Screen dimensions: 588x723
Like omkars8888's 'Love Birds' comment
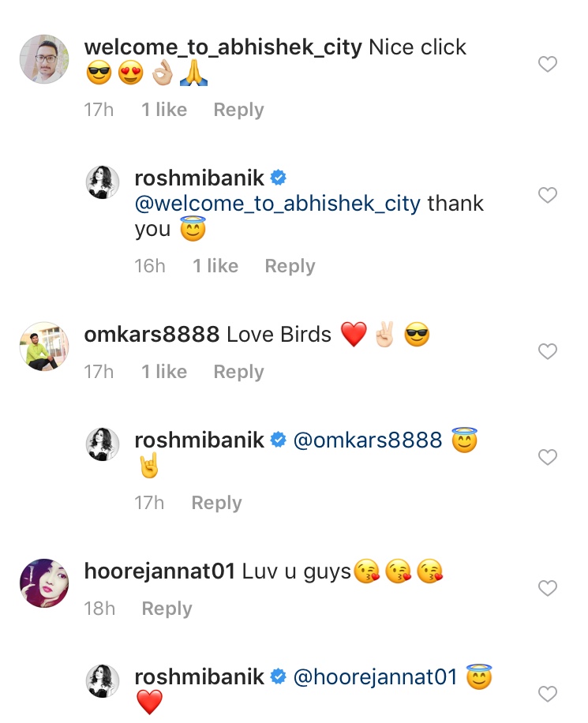(548, 351)
